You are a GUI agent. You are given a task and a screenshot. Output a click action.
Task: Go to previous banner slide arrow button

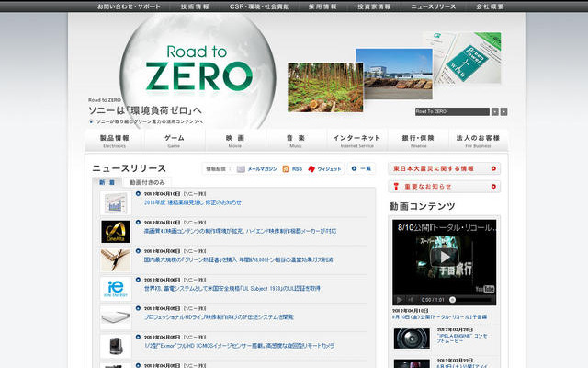click(x=495, y=111)
